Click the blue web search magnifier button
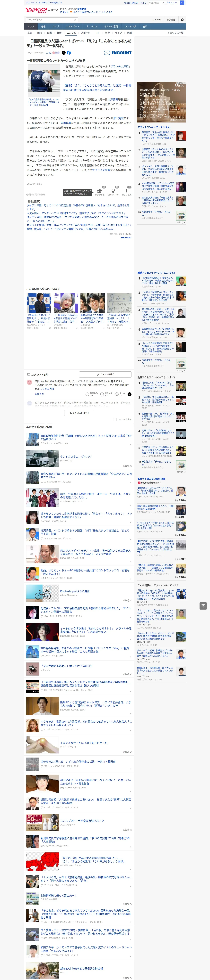This screenshot has height=980, width=210. [182, 3]
